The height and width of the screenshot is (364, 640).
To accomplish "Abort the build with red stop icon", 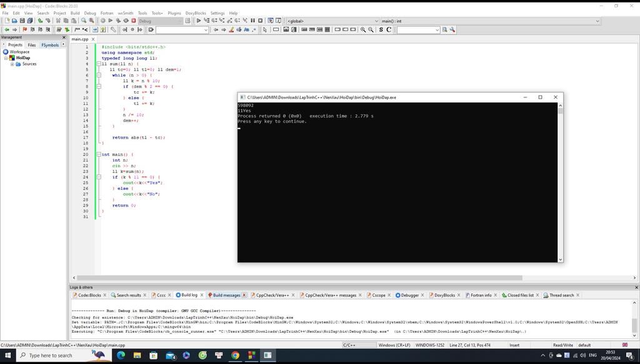I will (134, 21).
